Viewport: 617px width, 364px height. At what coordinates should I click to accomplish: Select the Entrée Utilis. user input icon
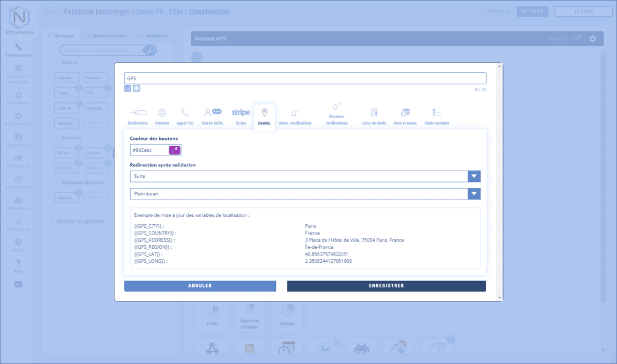(212, 116)
